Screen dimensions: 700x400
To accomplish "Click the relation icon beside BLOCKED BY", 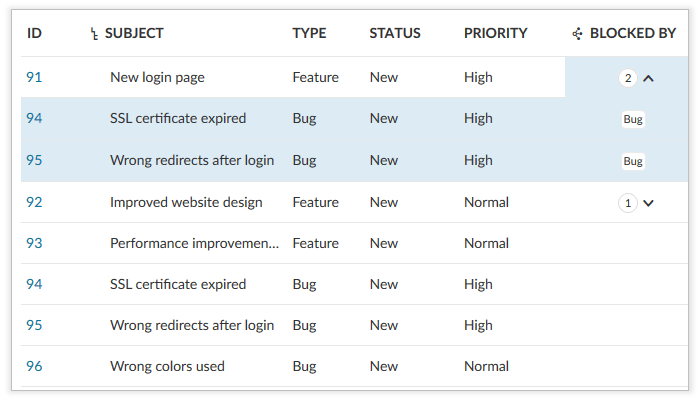I will tap(577, 34).
